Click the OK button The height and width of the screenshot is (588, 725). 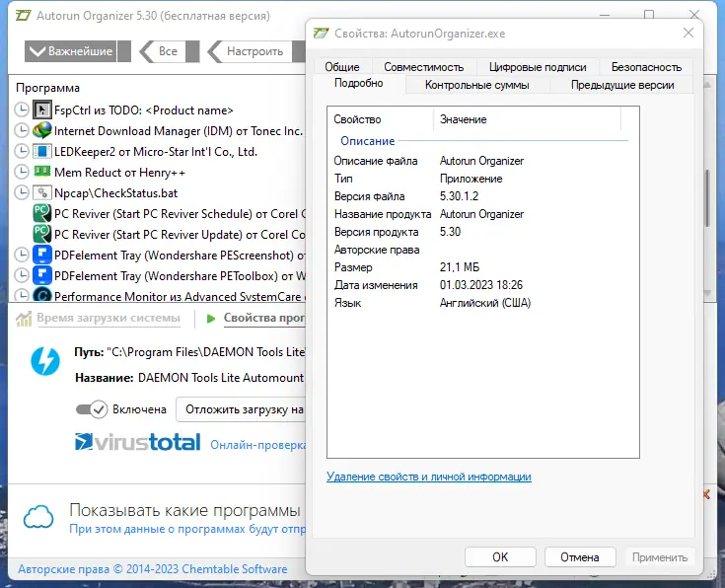point(500,557)
